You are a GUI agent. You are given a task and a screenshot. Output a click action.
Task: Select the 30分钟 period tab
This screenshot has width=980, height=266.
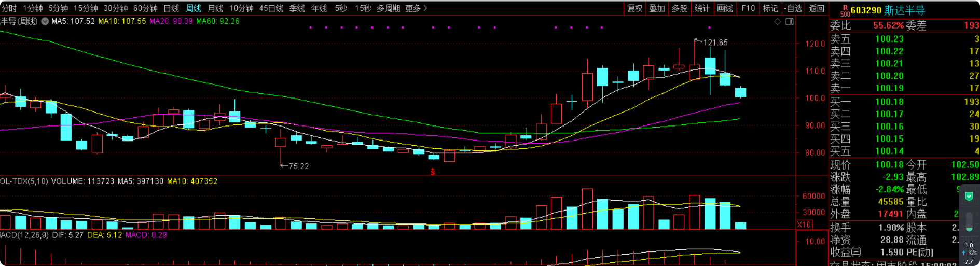click(x=116, y=8)
